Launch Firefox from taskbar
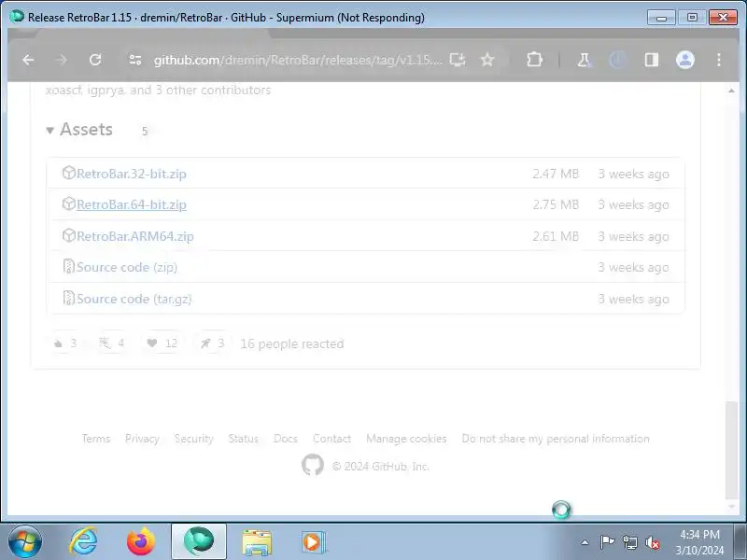The image size is (747, 560). pyautogui.click(x=141, y=542)
